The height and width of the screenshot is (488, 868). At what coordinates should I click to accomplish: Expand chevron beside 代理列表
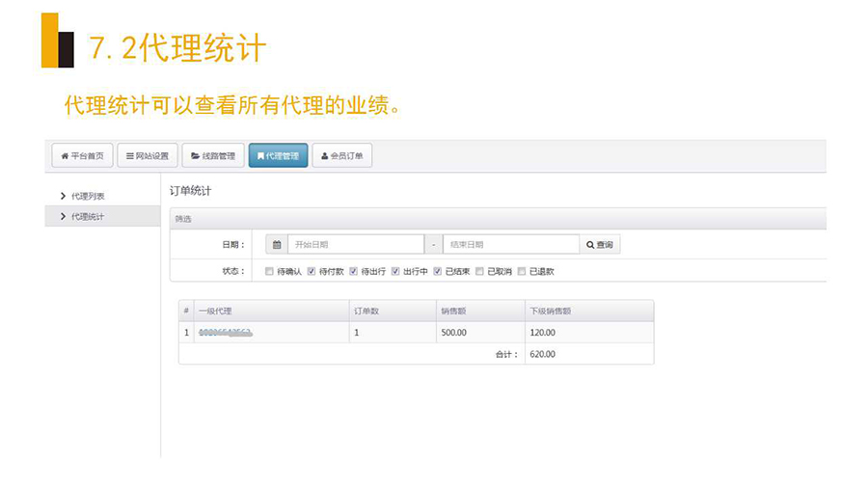point(63,196)
